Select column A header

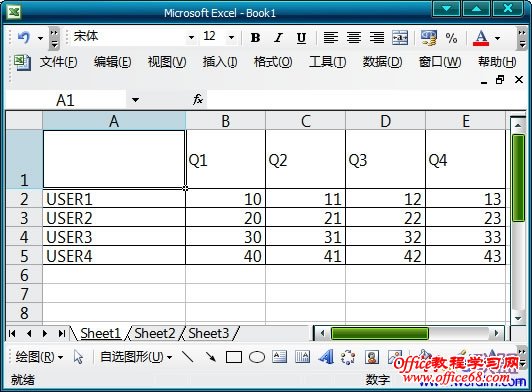point(114,121)
